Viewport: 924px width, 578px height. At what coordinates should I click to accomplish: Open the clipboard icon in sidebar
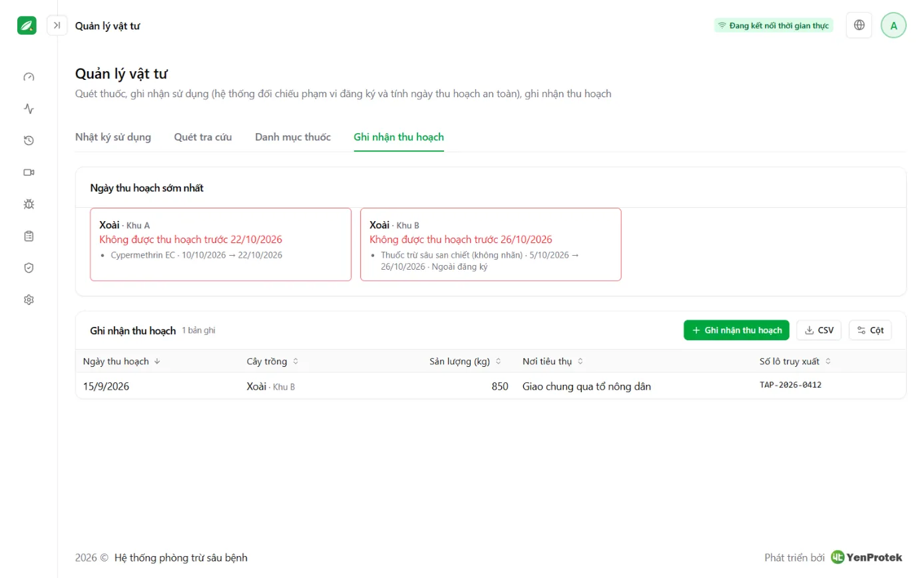click(29, 236)
